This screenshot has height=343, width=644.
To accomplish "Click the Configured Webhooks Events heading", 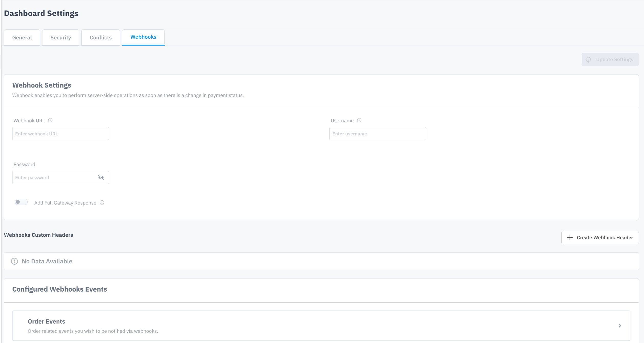I will 60,289.
